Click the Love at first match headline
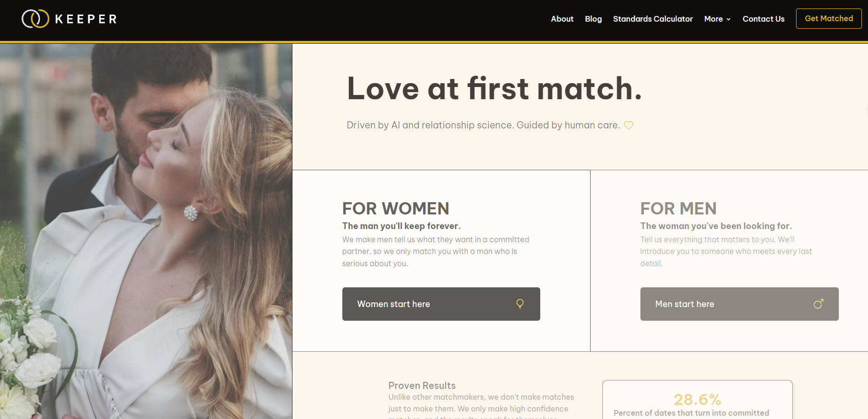The image size is (868, 419). [494, 88]
